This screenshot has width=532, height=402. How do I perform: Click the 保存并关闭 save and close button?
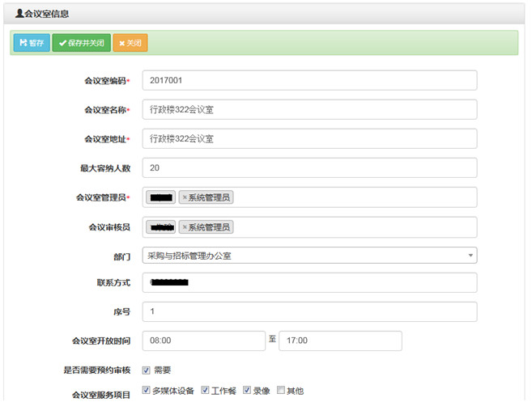coord(81,43)
